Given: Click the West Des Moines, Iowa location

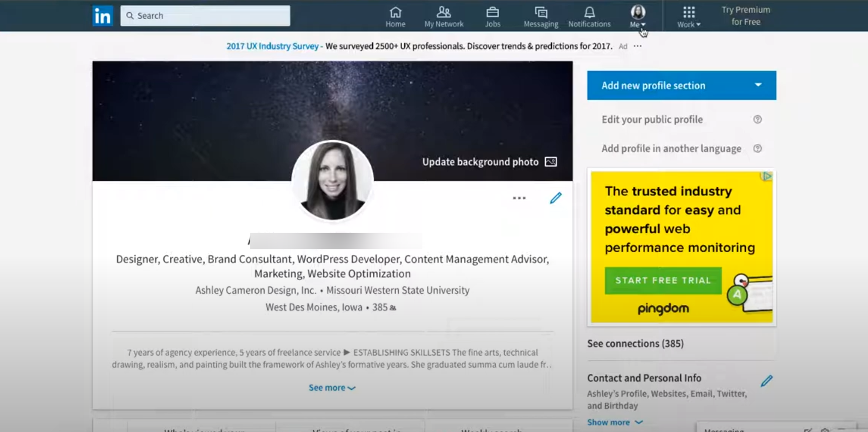Looking at the screenshot, I should pos(314,307).
